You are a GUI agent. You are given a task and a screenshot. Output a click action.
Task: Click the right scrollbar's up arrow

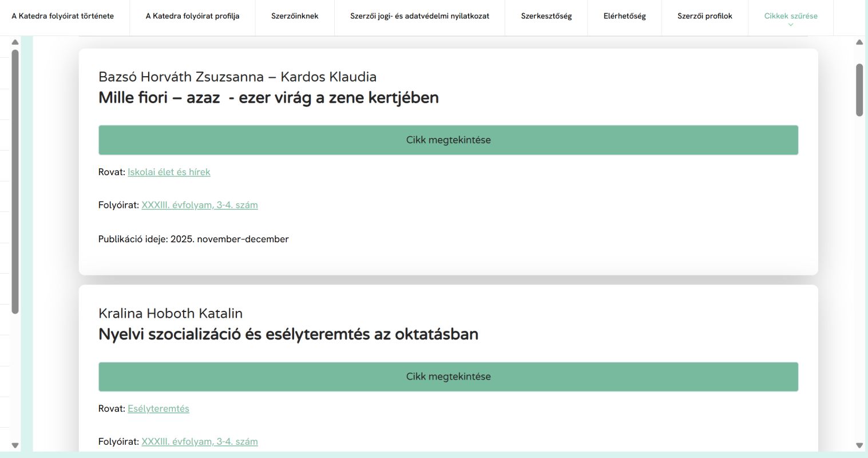tap(859, 42)
